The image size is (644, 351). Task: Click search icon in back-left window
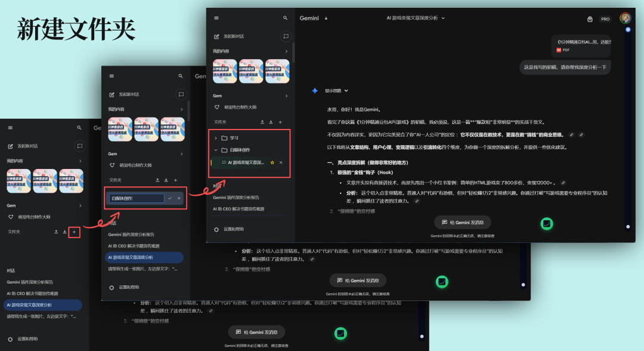[x=79, y=128]
